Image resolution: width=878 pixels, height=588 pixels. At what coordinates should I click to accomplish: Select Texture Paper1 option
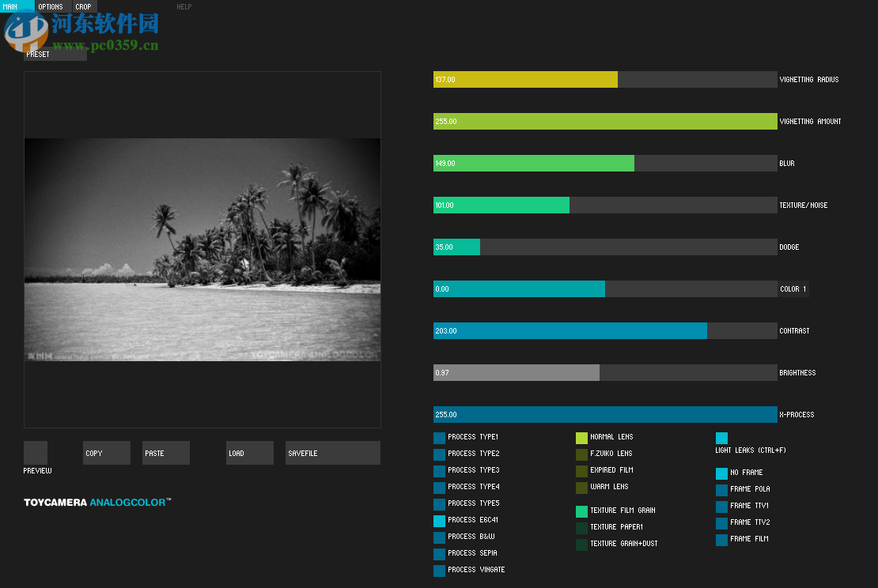(582, 528)
